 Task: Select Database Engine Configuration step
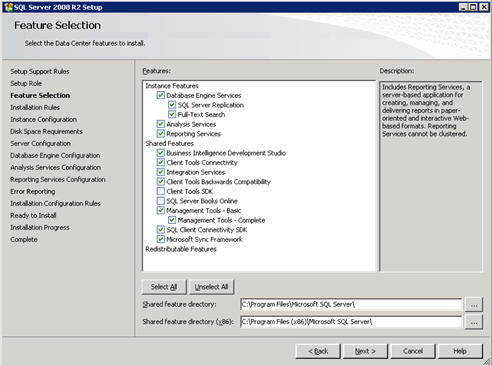point(55,155)
